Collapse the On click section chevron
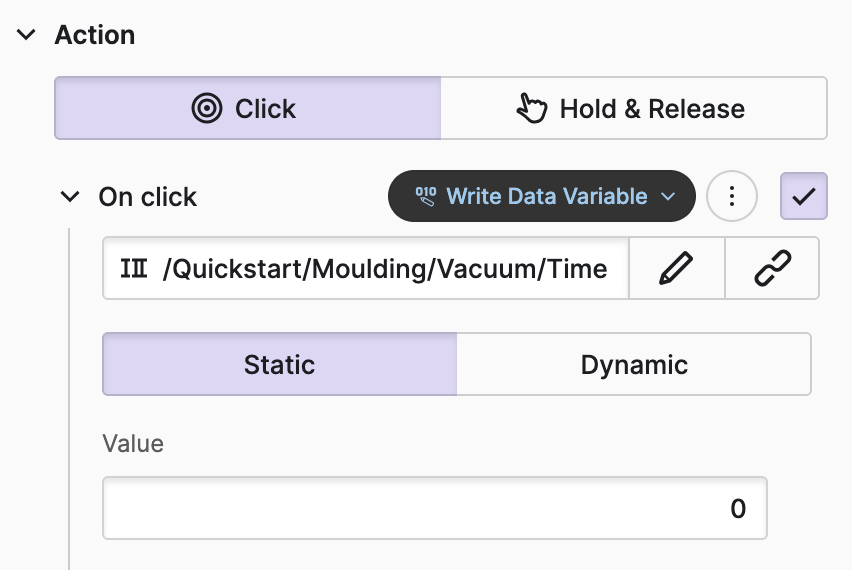 click(x=70, y=197)
